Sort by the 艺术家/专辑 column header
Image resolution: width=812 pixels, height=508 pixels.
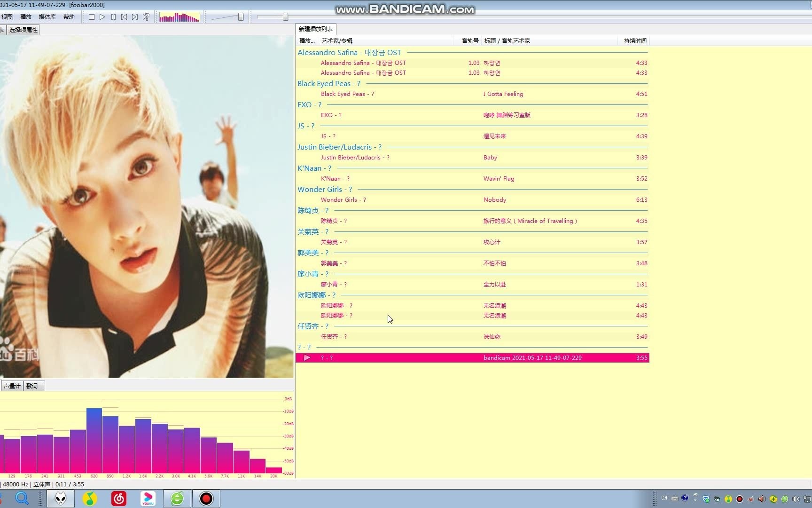pyautogui.click(x=385, y=41)
